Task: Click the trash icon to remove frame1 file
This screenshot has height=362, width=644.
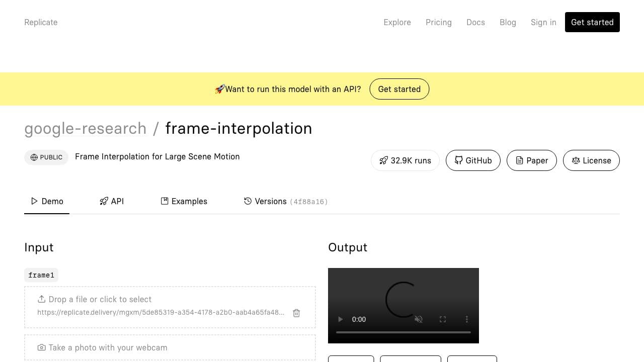Action: [296, 313]
